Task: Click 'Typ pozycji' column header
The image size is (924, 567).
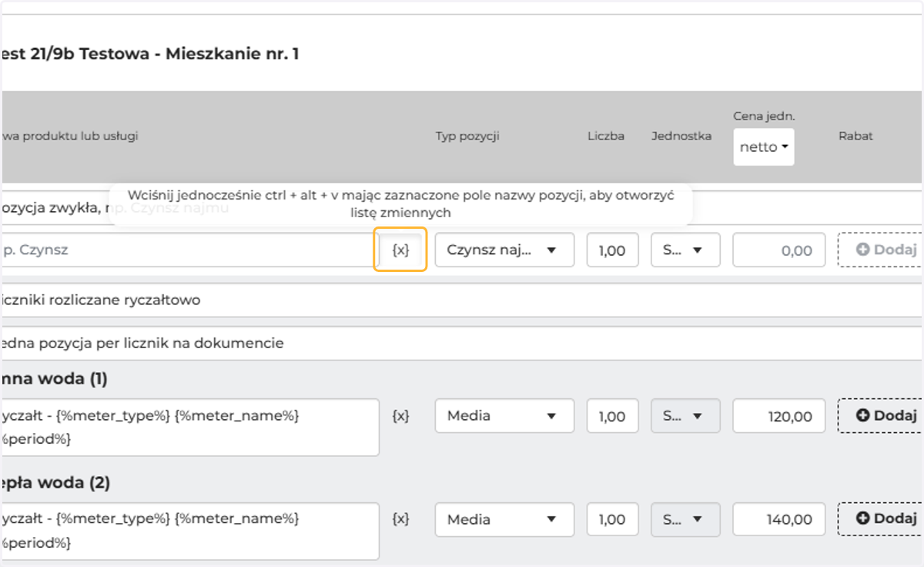Action: pos(467,136)
